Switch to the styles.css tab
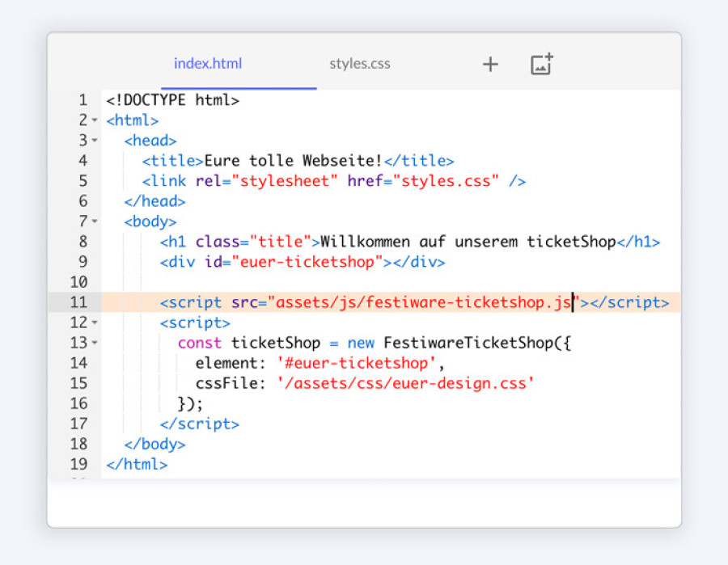 point(359,64)
